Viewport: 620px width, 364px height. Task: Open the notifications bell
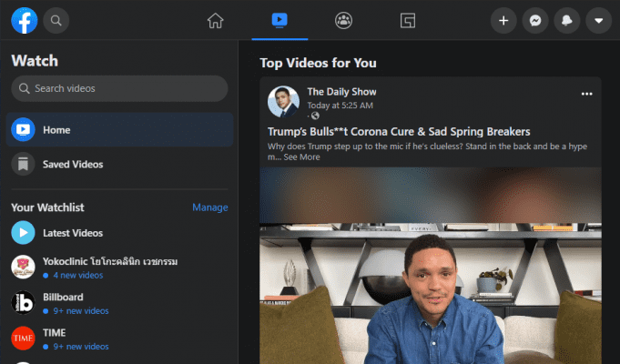567,20
